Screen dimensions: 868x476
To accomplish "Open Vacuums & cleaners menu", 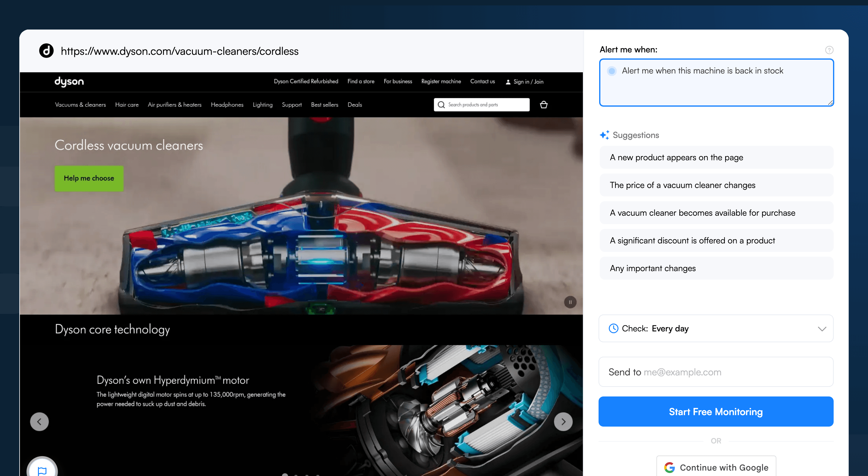I will (80, 105).
